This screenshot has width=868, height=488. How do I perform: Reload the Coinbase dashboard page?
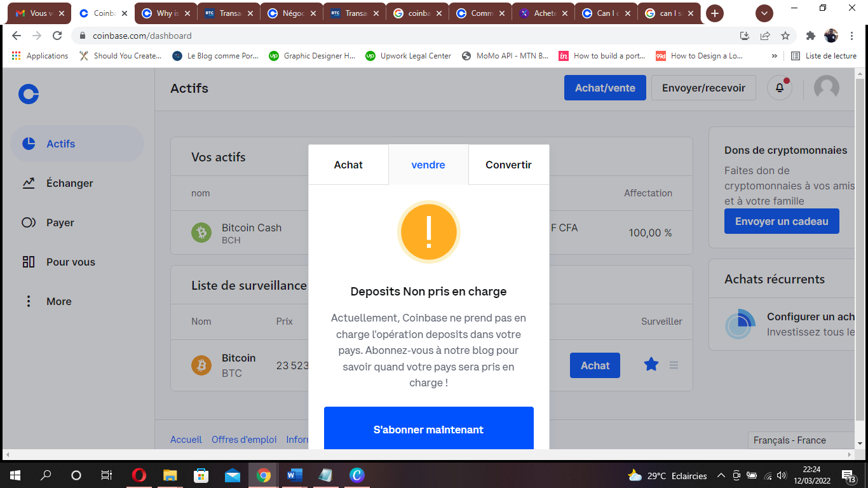click(x=57, y=36)
